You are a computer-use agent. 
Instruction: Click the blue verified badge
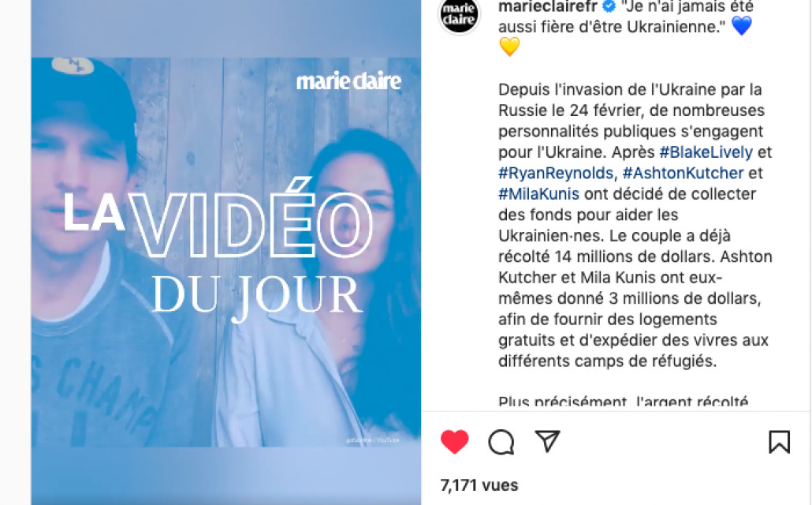pos(609,7)
